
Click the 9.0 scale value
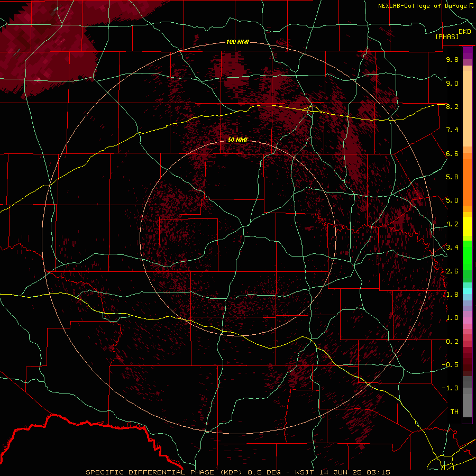click(452, 83)
